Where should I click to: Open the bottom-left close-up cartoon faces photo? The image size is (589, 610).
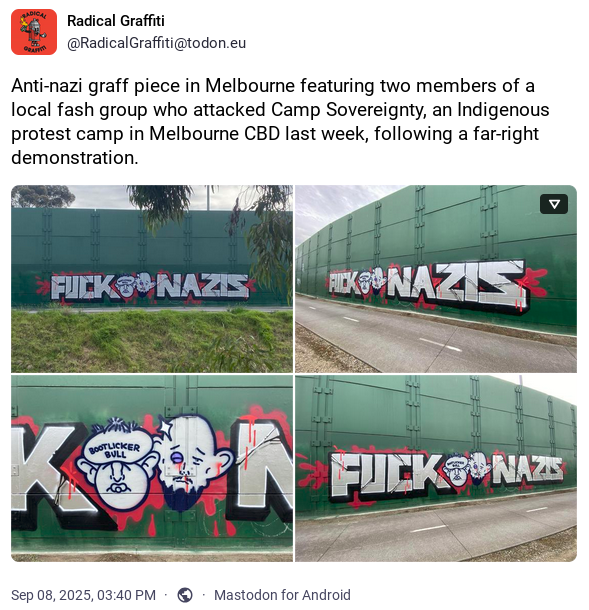[x=152, y=468]
